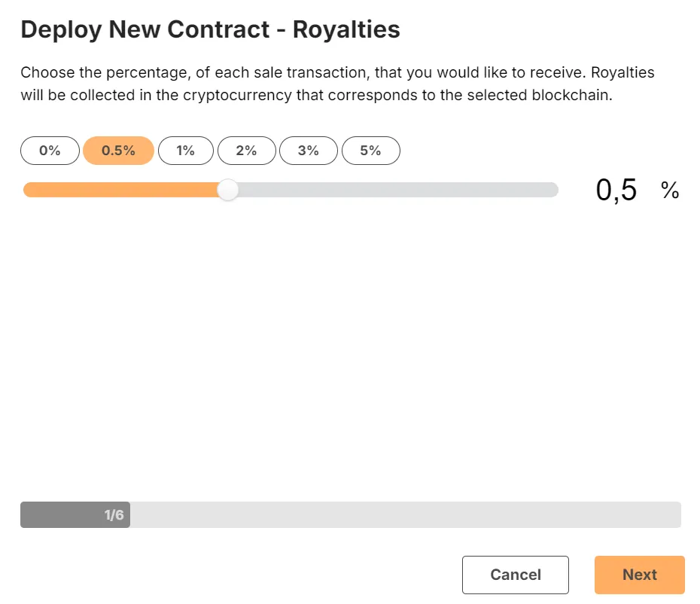Select the 0% royalty preset
700x604 pixels.
[x=50, y=151]
